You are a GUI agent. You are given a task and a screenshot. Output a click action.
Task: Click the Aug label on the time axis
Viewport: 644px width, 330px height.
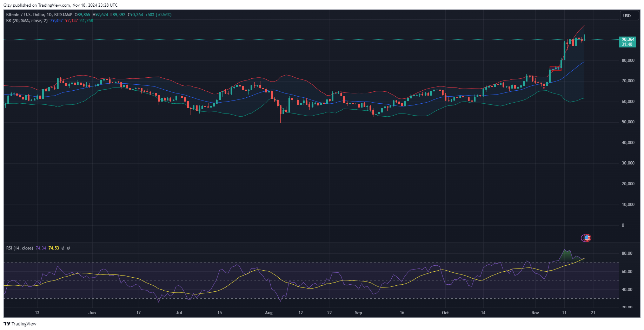point(269,313)
